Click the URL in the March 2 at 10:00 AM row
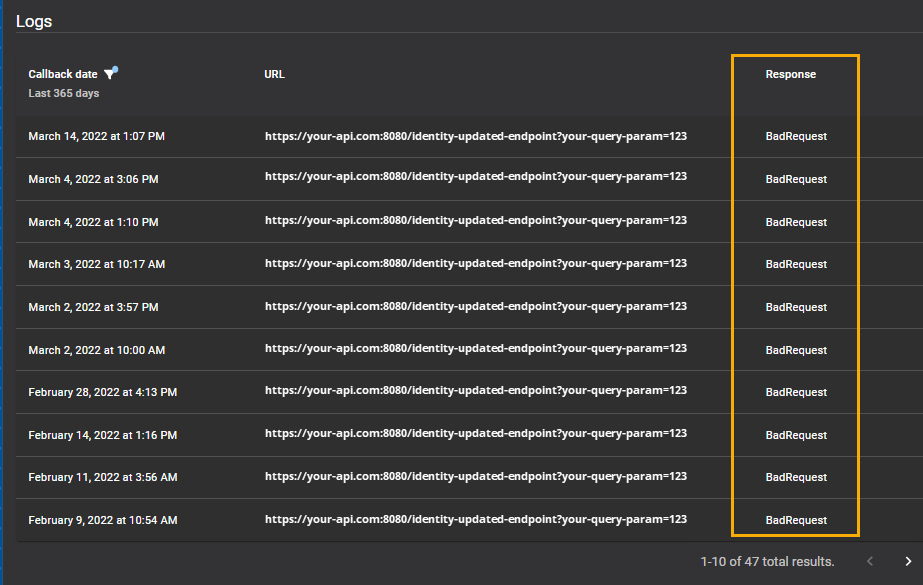The width and height of the screenshot is (923, 585). coord(475,349)
